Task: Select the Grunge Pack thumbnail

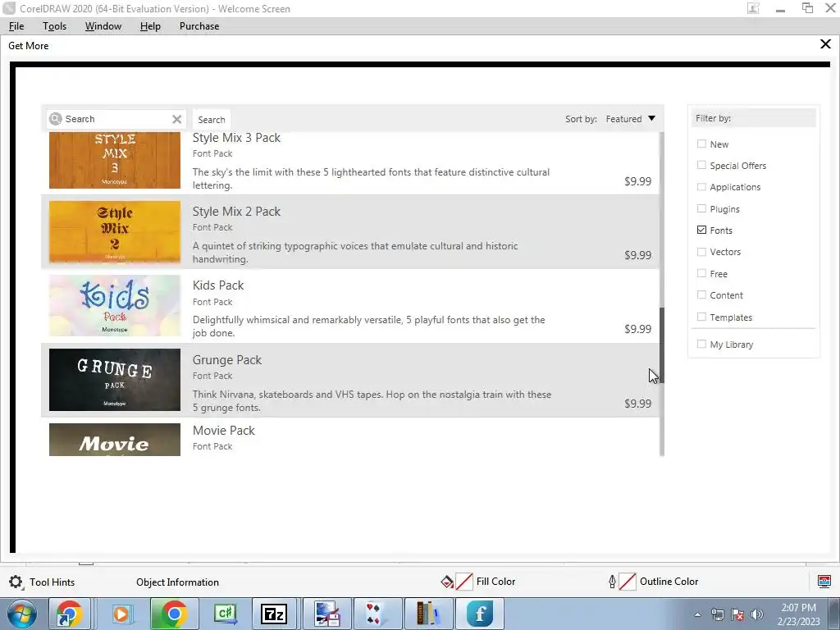Action: [115, 380]
